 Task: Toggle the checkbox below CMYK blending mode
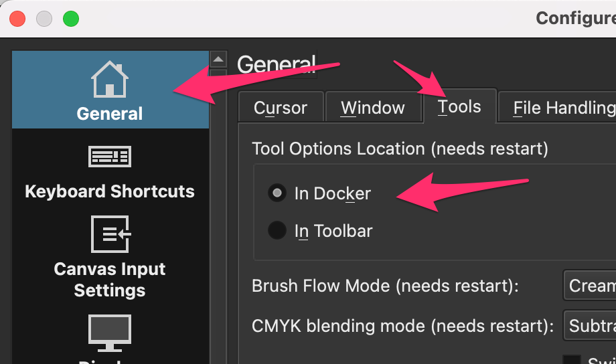(x=571, y=361)
